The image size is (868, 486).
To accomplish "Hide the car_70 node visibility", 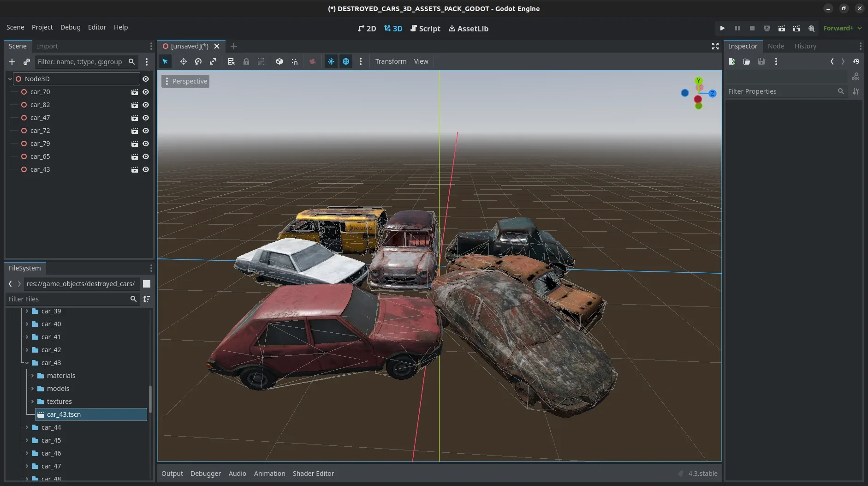I will 146,92.
